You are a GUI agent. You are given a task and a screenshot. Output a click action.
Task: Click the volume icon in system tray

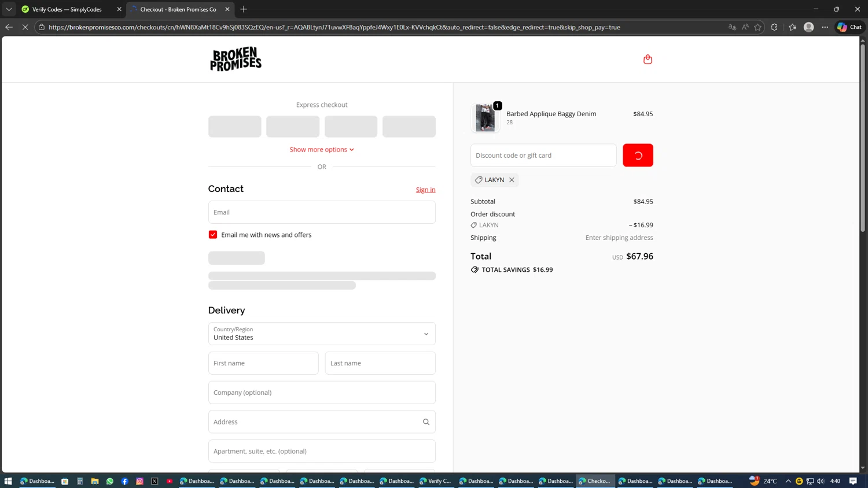tap(821, 481)
